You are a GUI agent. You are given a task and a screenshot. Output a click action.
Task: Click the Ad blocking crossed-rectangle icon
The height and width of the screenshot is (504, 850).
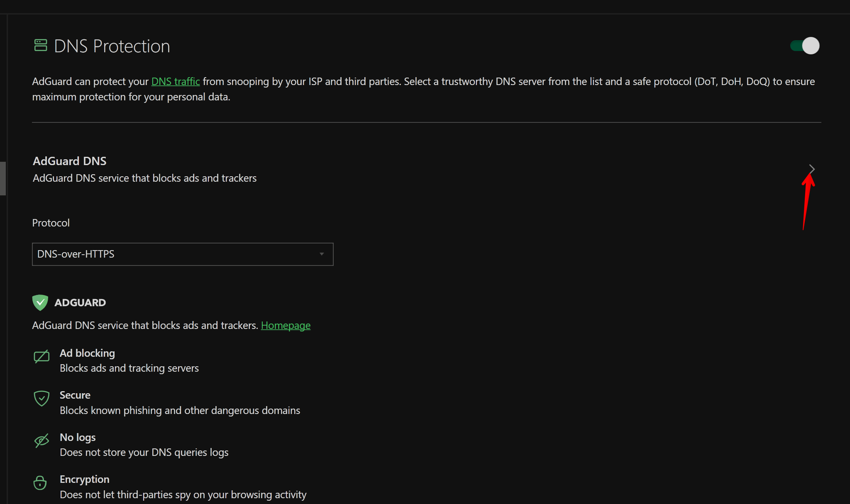click(42, 356)
